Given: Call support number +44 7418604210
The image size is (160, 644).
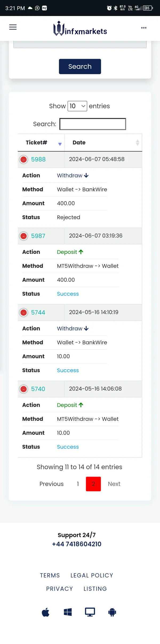Looking at the screenshot, I should pyautogui.click(x=77, y=544).
